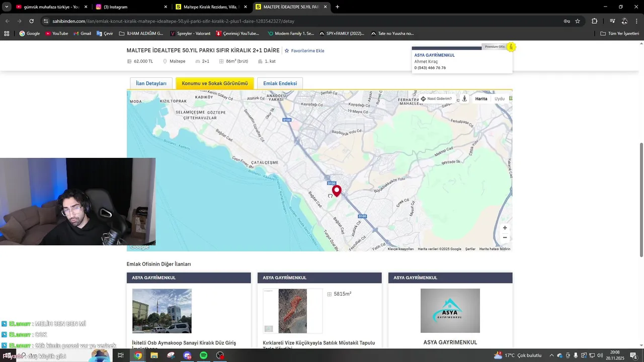Go back to the previous page
644x362 pixels.
7,21
